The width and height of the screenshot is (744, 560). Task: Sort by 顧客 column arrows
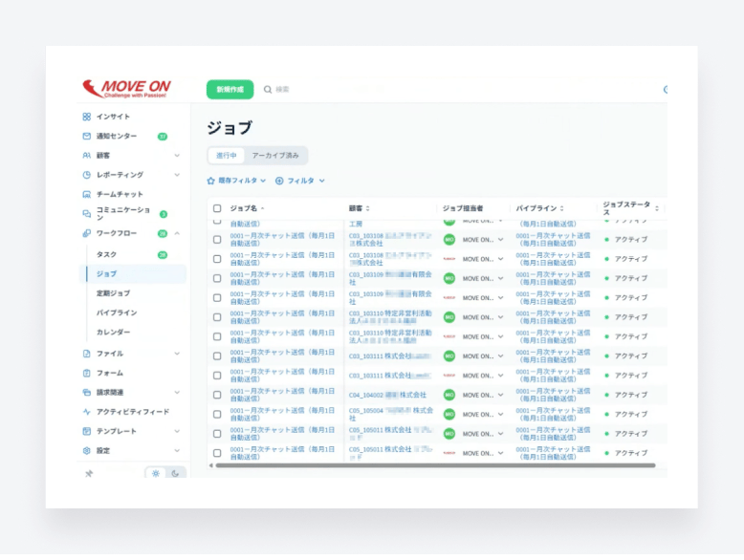click(368, 208)
